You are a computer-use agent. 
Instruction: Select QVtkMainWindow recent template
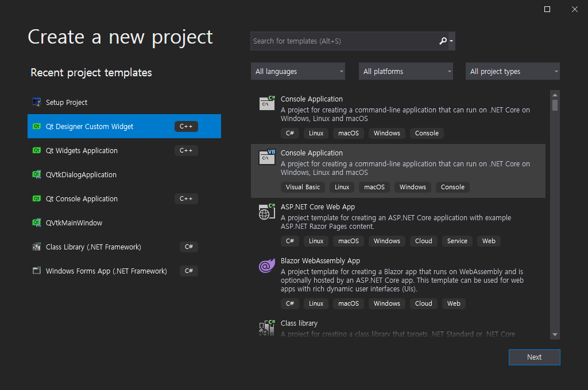coord(124,223)
